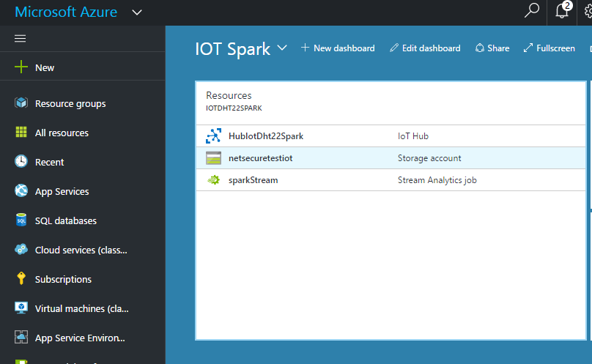Image resolution: width=592 pixels, height=364 pixels.
Task: Click the Subscriptions key icon
Action: pyautogui.click(x=21, y=278)
